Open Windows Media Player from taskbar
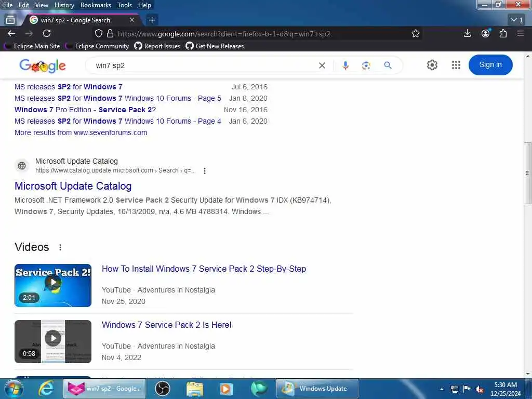The height and width of the screenshot is (399, 532). pos(226,389)
